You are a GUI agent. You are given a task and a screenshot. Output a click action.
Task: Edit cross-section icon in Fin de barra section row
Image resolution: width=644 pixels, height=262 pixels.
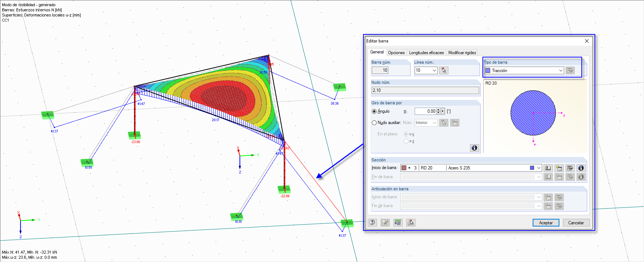[x=570, y=177]
